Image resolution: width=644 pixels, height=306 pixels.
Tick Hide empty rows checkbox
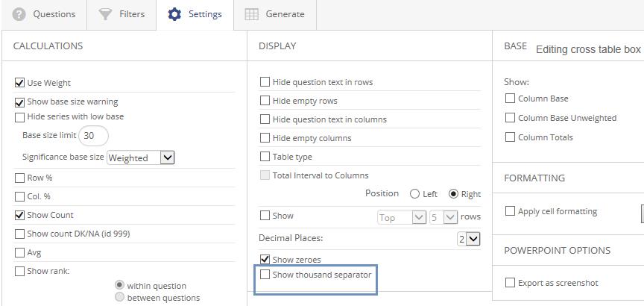click(x=265, y=101)
